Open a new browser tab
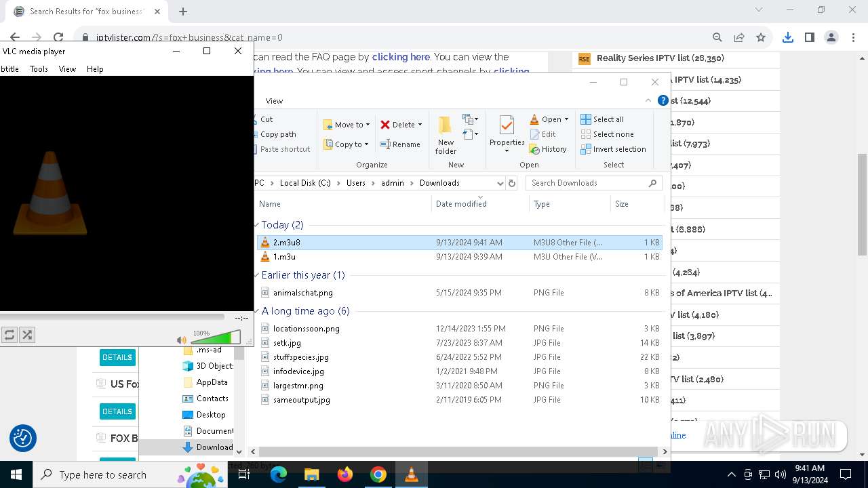This screenshot has width=868, height=488. pyautogui.click(x=183, y=12)
